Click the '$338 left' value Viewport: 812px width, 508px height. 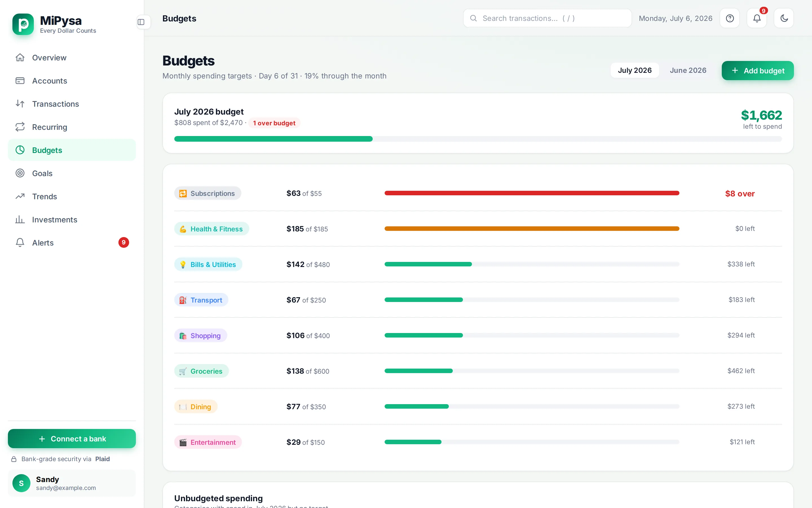tap(741, 264)
